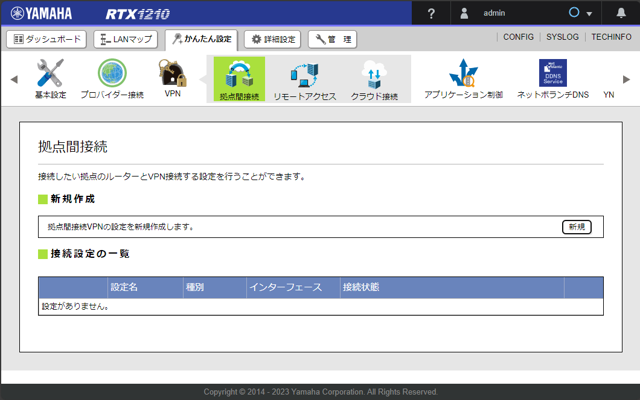Select the 拠点間接続 icon
640x400 pixels.
(239, 79)
